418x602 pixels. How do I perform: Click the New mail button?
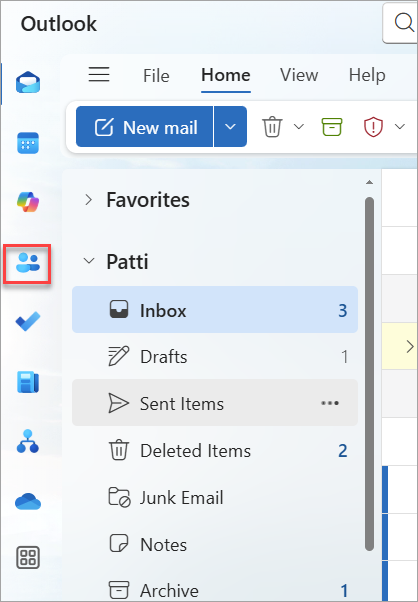pyautogui.click(x=144, y=127)
